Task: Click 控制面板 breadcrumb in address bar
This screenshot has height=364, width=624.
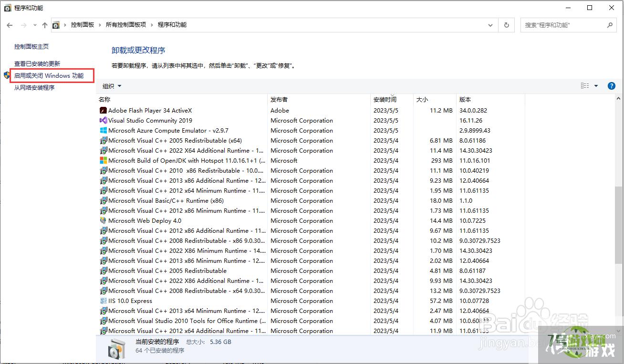Action: [x=83, y=25]
